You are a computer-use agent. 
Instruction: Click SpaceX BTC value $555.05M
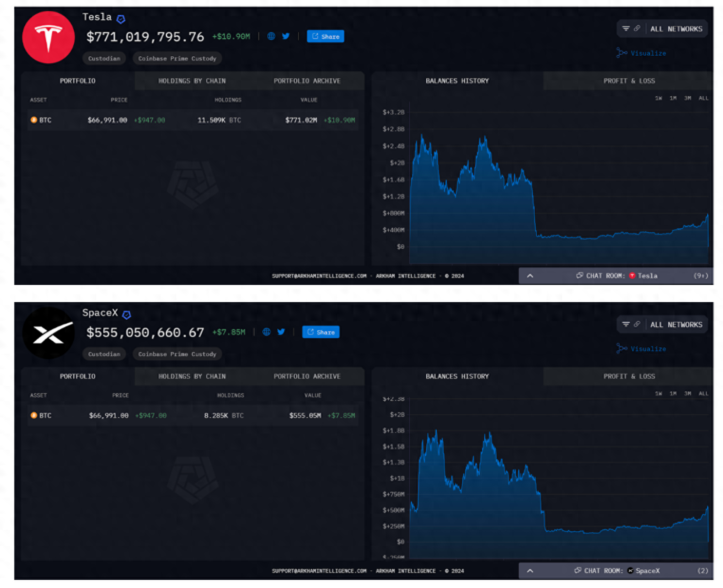click(x=305, y=416)
